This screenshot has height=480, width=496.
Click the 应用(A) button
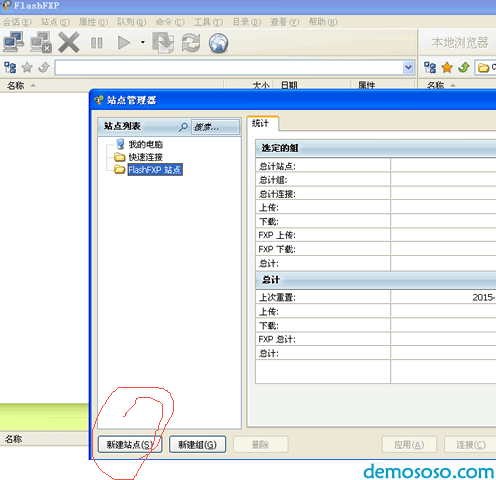click(x=409, y=444)
